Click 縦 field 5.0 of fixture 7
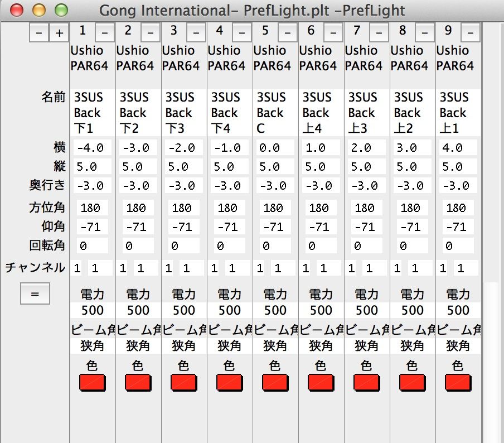The width and height of the screenshot is (504, 443). pyautogui.click(x=366, y=167)
